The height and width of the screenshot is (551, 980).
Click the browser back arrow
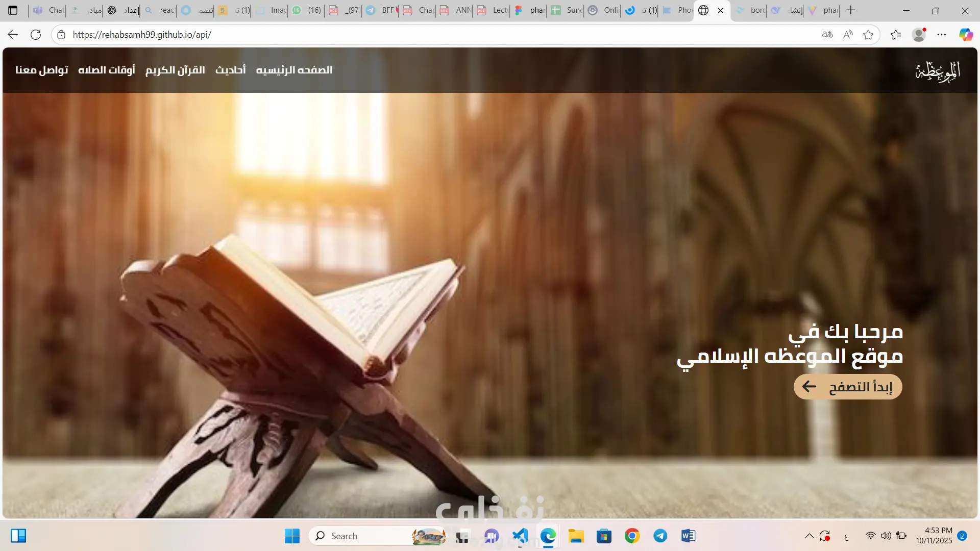point(13,35)
